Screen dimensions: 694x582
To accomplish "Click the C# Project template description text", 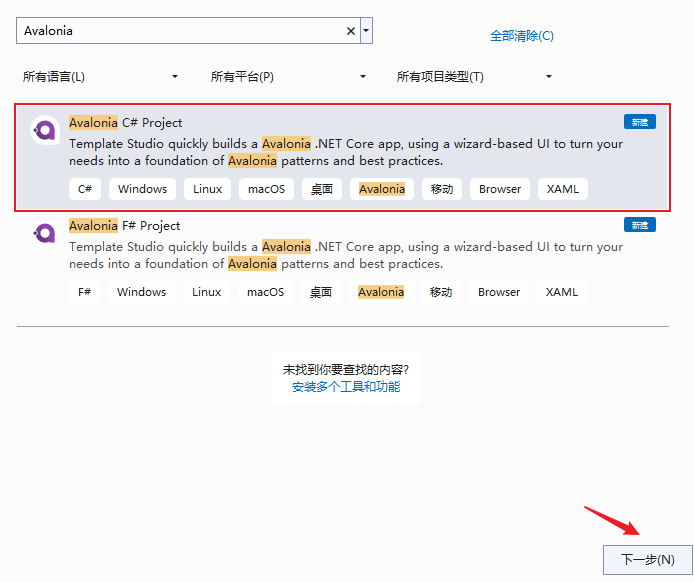I will click(x=346, y=152).
